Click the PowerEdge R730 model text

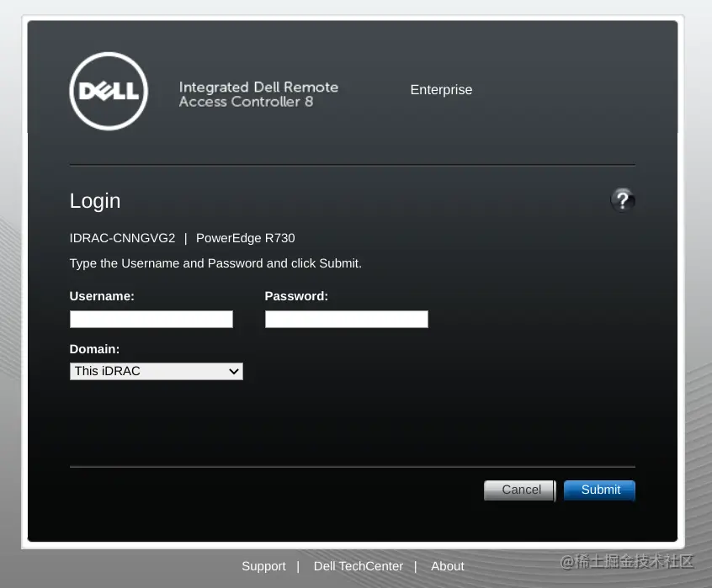click(246, 238)
